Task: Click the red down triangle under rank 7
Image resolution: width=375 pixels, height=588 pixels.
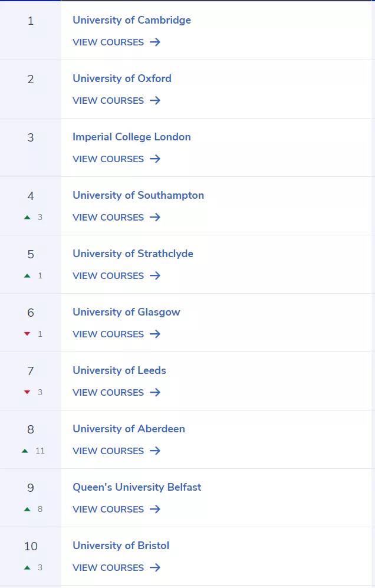Action: (x=27, y=392)
